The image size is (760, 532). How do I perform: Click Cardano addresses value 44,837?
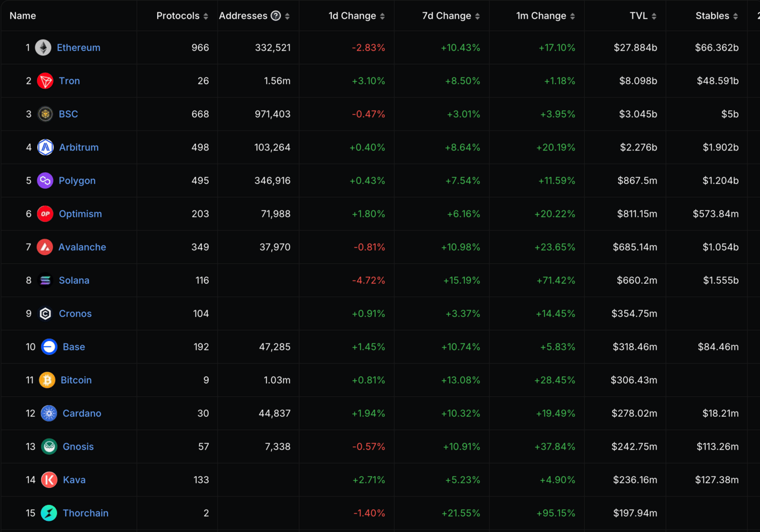pos(275,413)
